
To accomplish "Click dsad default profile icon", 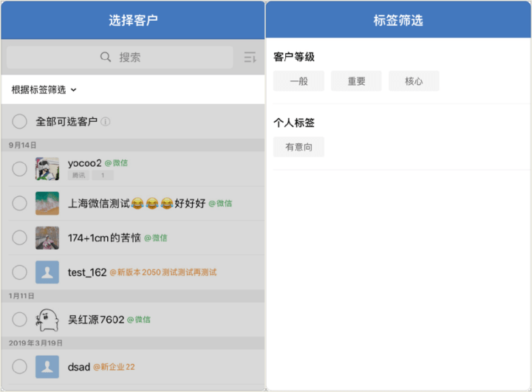I will coord(47,367).
